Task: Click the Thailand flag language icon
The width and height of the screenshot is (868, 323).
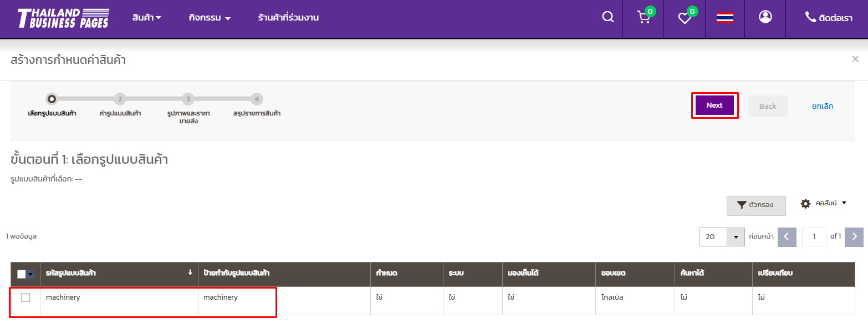Action: (725, 18)
